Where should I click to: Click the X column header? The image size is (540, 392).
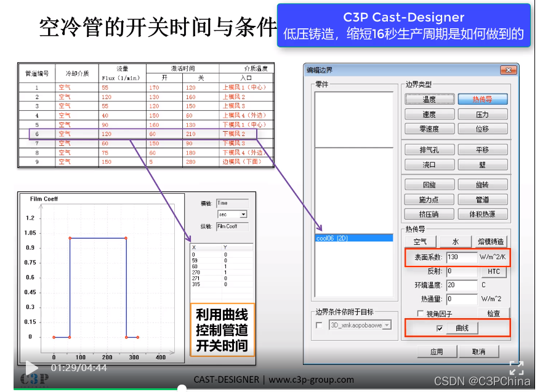pyautogui.click(x=206, y=247)
